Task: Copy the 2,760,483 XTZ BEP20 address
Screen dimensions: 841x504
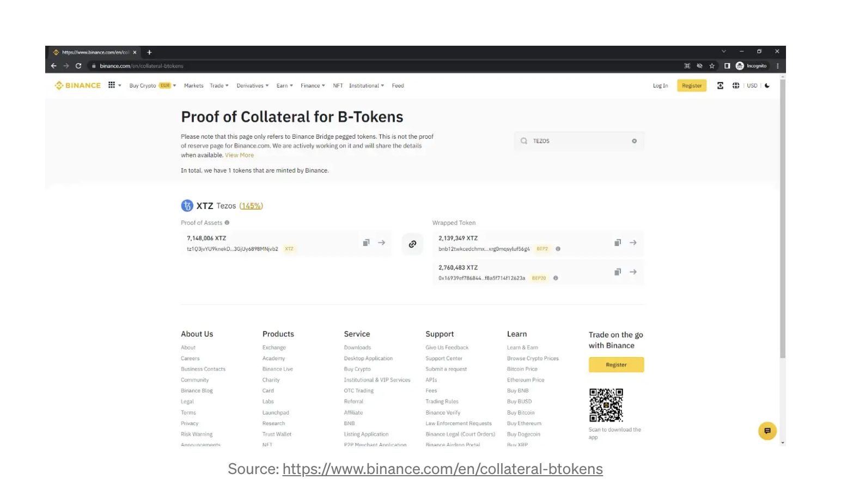Action: point(618,272)
